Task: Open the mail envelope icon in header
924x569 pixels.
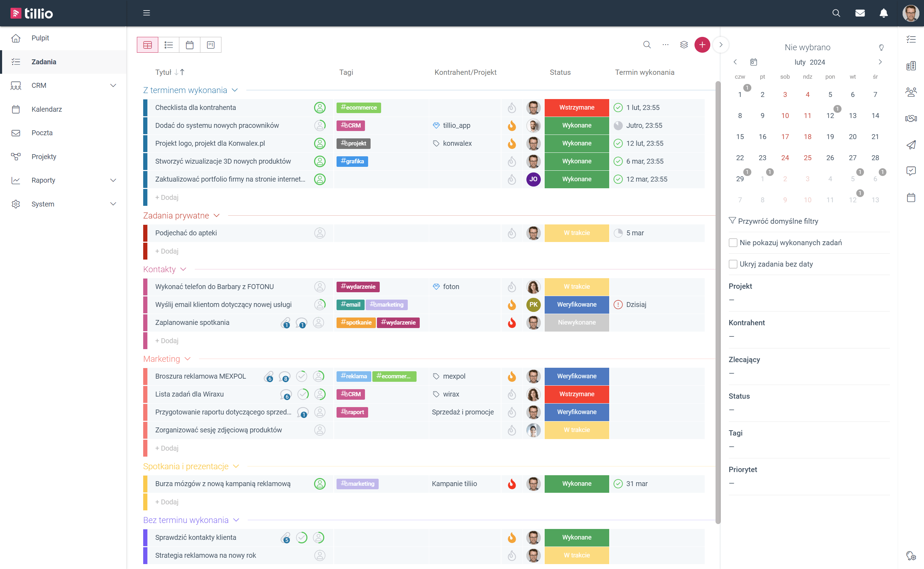Action: [x=860, y=13]
